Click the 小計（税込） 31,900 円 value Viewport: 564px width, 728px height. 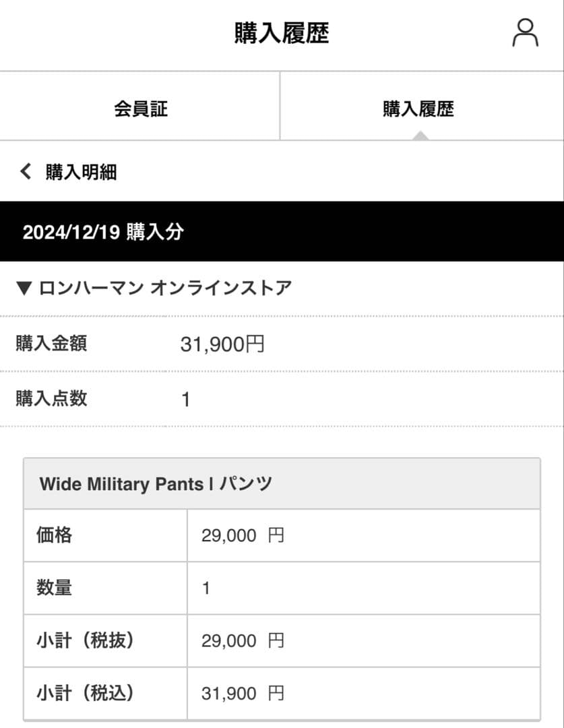pyautogui.click(x=243, y=693)
